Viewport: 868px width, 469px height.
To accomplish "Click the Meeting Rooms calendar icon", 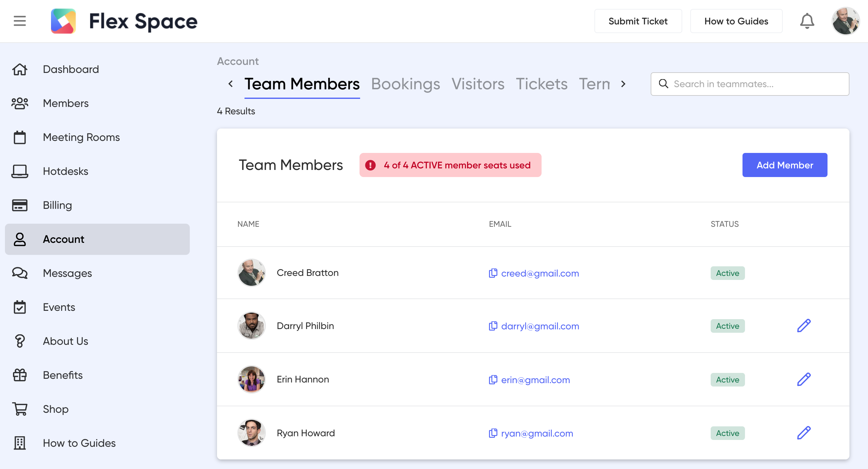I will [19, 137].
